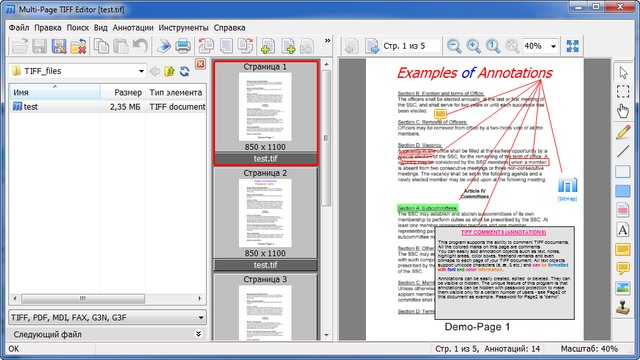Image resolution: width=640 pixels, height=360 pixels.
Task: Select the highlight area annotation tool
Action: tap(623, 210)
